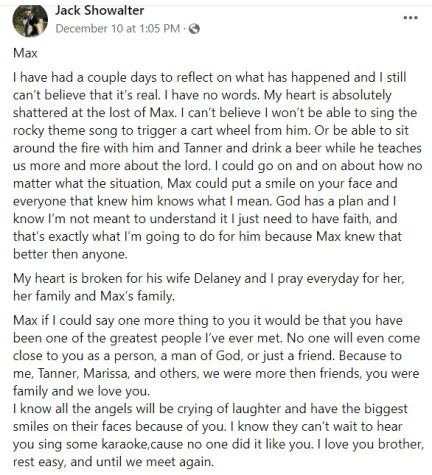Open the December 10 at 1:05 PM timestamp
This screenshot has width=432, height=475.
coord(118,29)
